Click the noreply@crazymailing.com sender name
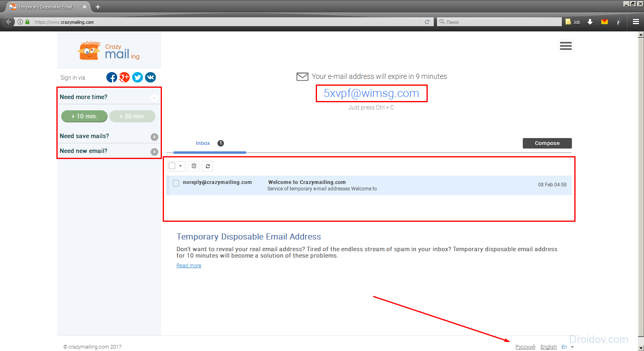644x351 pixels. [217, 182]
